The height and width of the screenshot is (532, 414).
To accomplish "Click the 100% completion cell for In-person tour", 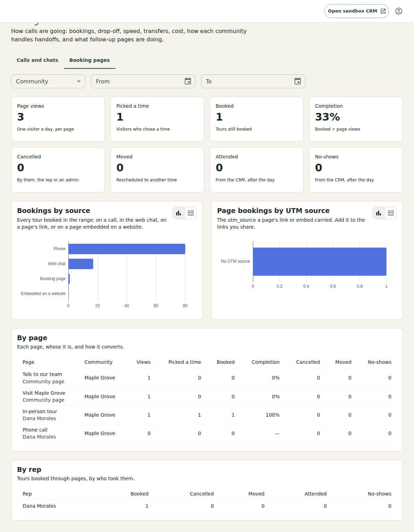I will [x=273, y=415].
